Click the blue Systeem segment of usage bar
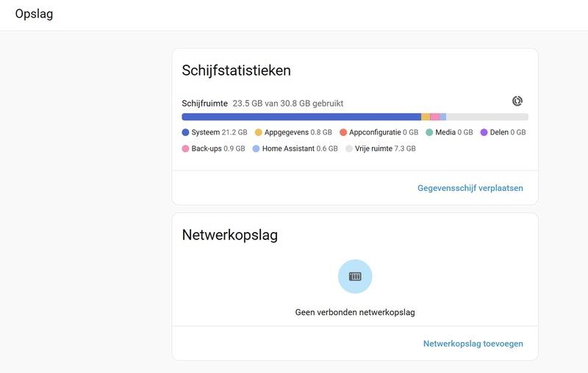The image size is (588, 373). 301,117
